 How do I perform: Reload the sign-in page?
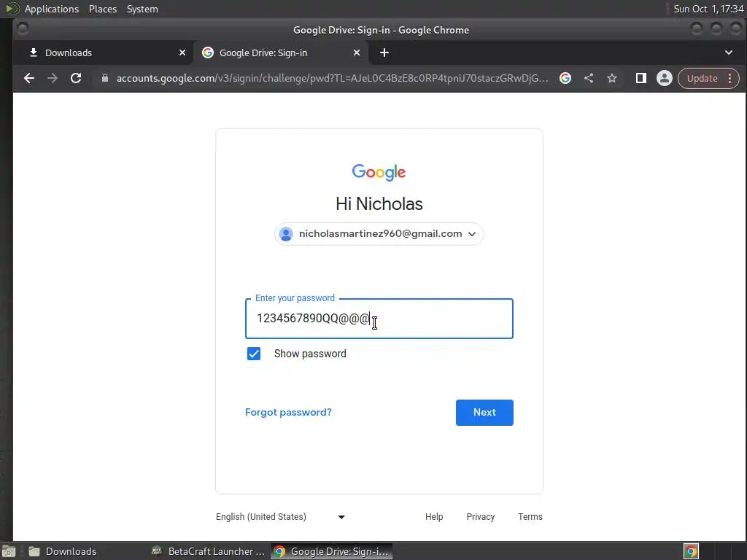76,78
